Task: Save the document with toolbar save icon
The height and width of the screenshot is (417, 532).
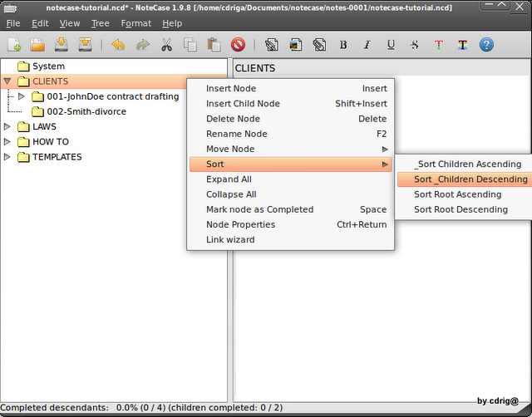Action: pyautogui.click(x=61, y=45)
